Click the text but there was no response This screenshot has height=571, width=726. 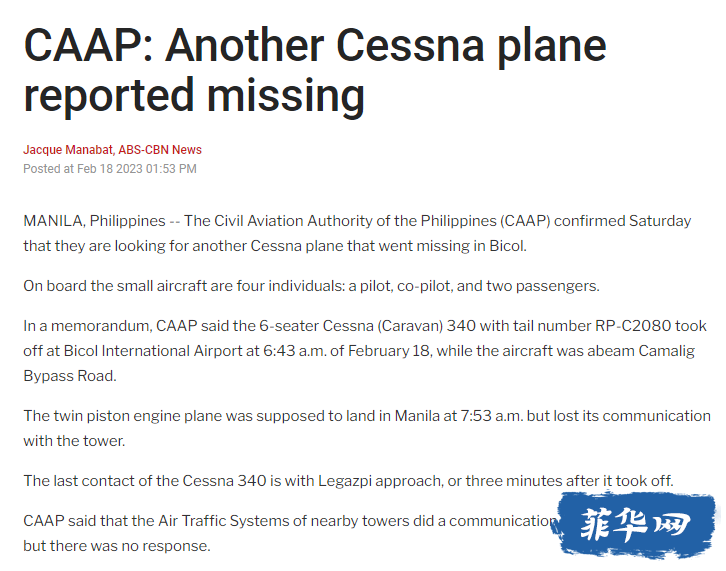(117, 546)
